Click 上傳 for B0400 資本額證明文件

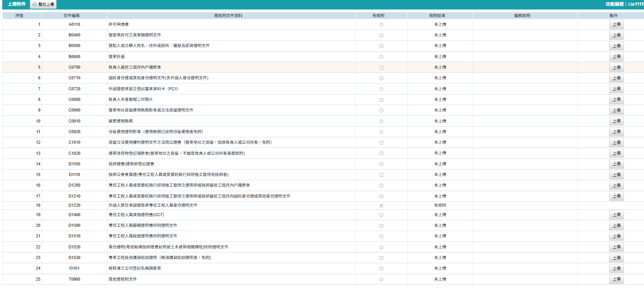pyautogui.click(x=616, y=35)
